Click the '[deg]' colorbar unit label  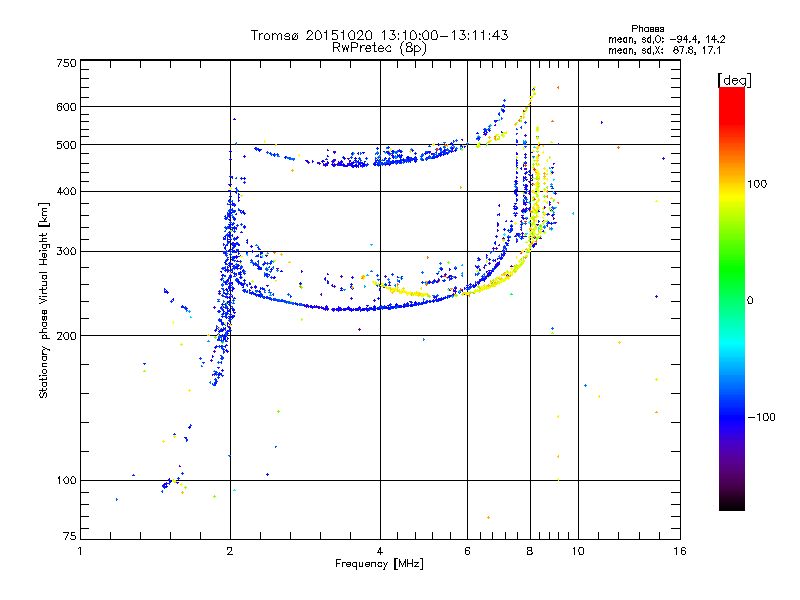pos(734,80)
